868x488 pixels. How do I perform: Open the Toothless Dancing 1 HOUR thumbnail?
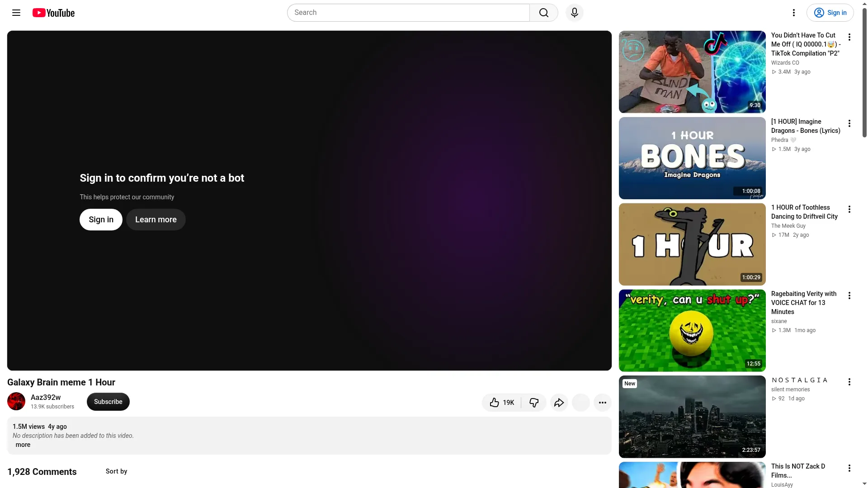point(692,244)
